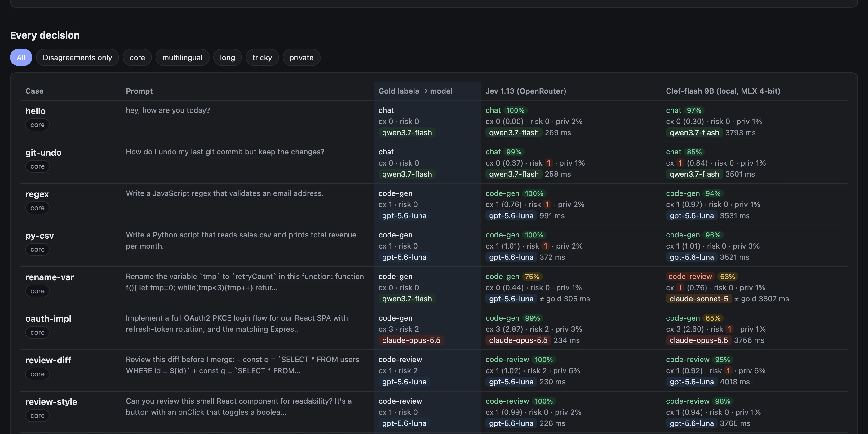This screenshot has width=868, height=434.
Task: Click the OAuth2 PKCE login flow prompt
Action: click(x=237, y=323)
